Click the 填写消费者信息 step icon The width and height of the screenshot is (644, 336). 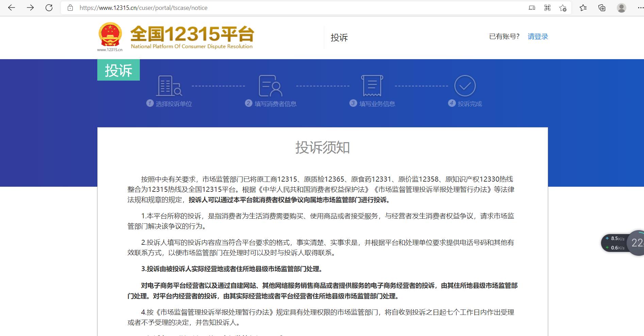tap(270, 86)
